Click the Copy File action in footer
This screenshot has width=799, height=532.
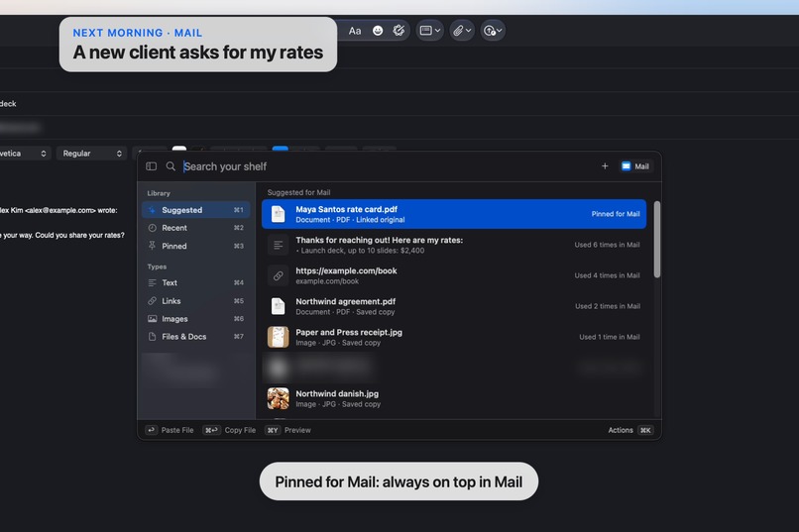229,430
